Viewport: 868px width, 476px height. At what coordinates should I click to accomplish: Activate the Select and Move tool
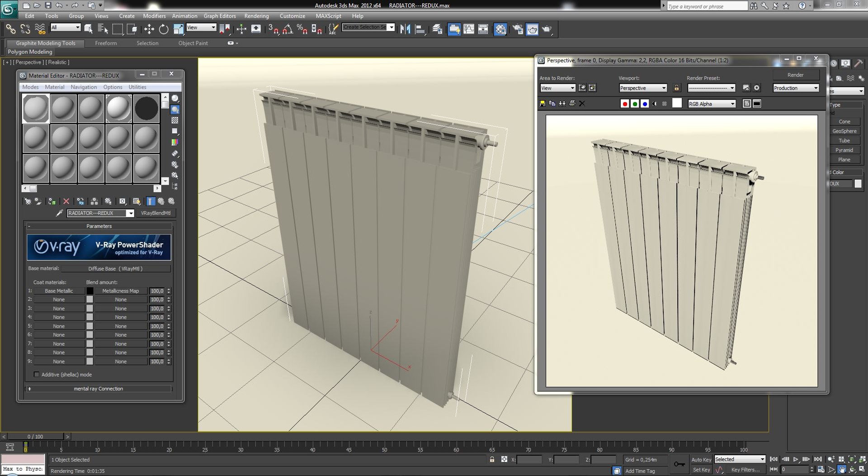coord(149,29)
